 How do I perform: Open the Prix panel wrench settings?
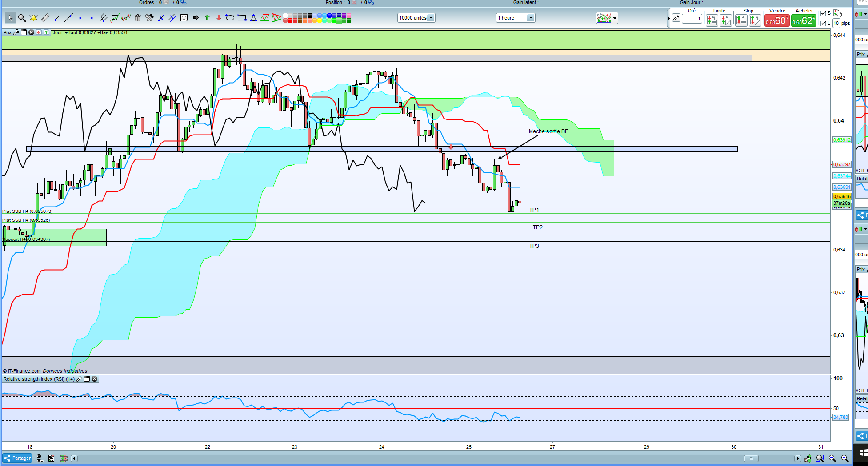pyautogui.click(x=16, y=32)
